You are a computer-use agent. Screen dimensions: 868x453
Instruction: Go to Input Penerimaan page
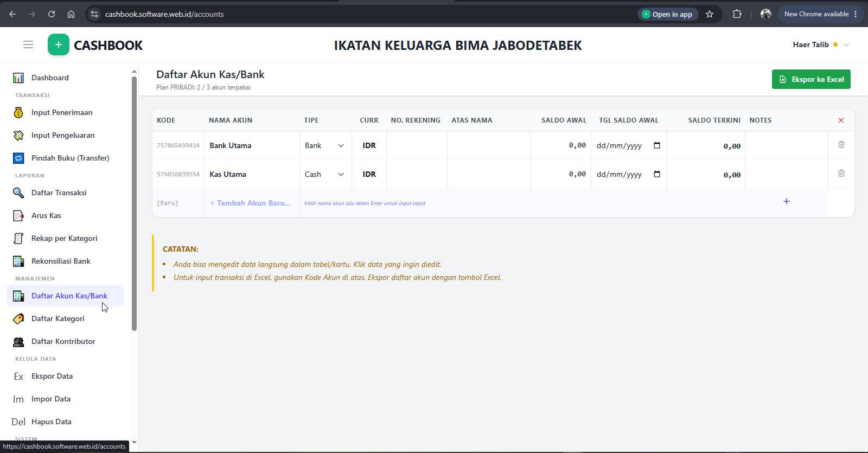[x=65, y=112]
